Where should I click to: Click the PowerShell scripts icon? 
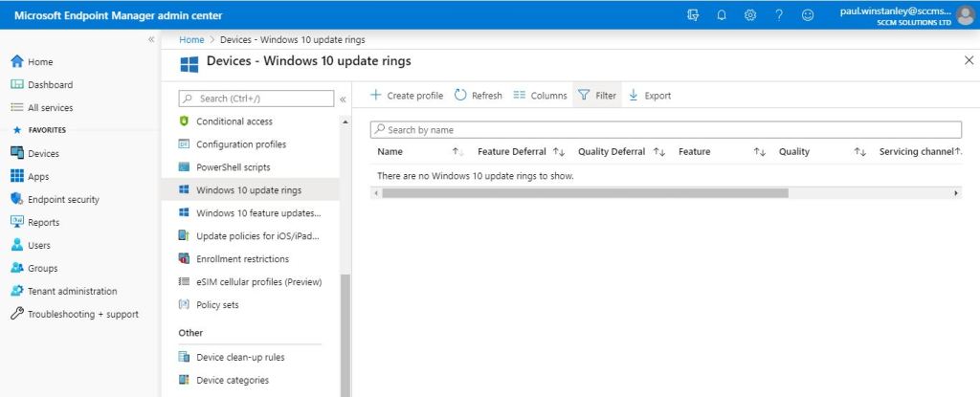pyautogui.click(x=184, y=166)
